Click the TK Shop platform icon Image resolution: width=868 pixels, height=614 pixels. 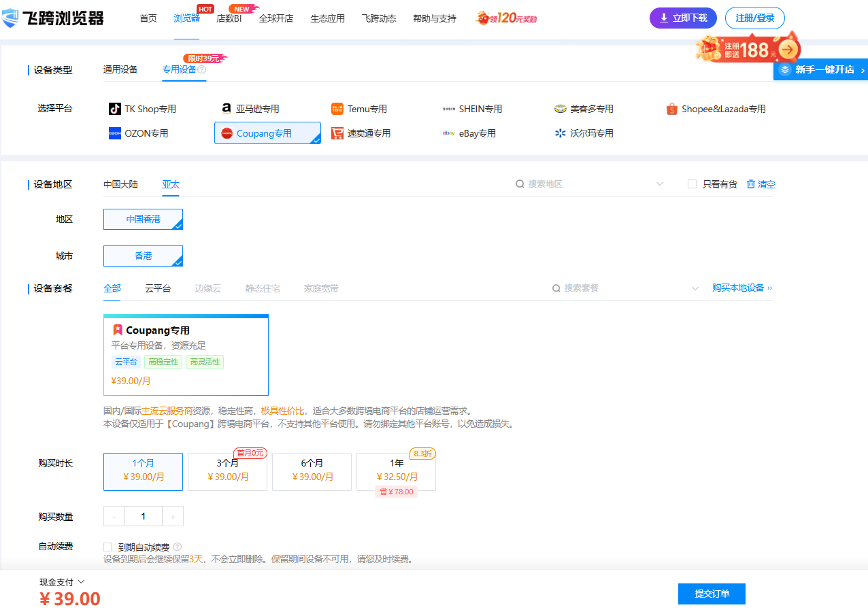coord(115,109)
